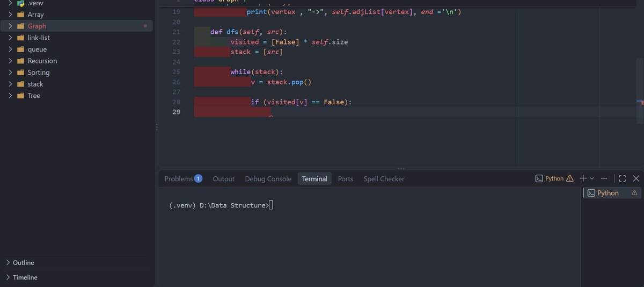Expand the queue folder chevron
The width and height of the screenshot is (644, 287).
[x=10, y=49]
